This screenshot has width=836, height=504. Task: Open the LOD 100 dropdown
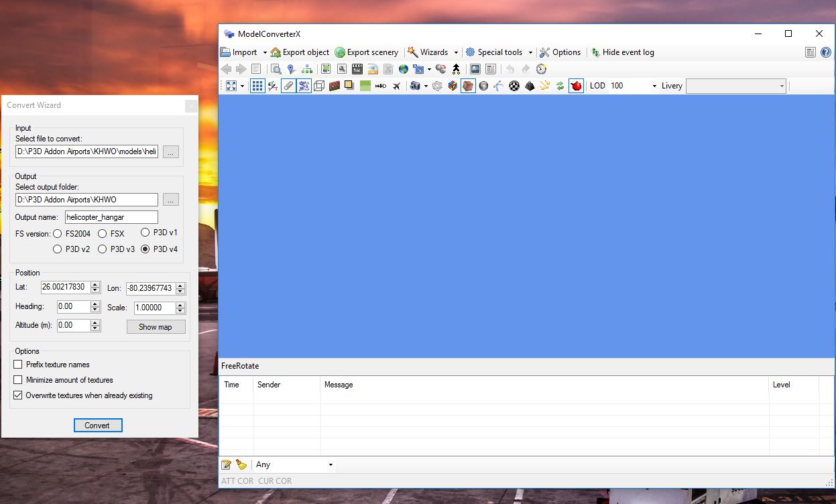tap(654, 86)
